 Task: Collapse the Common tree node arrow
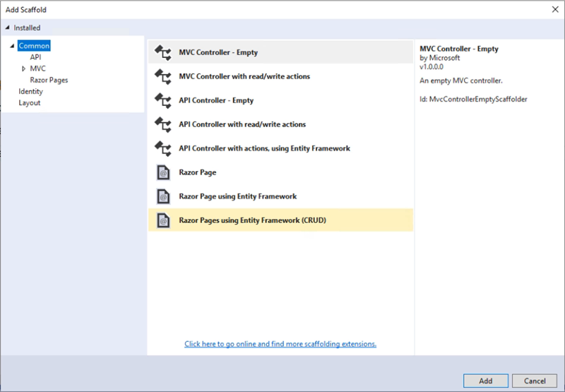[x=13, y=47]
